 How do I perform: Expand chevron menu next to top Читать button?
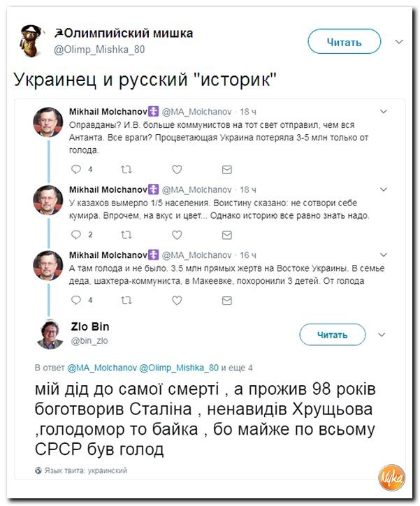[x=399, y=42]
